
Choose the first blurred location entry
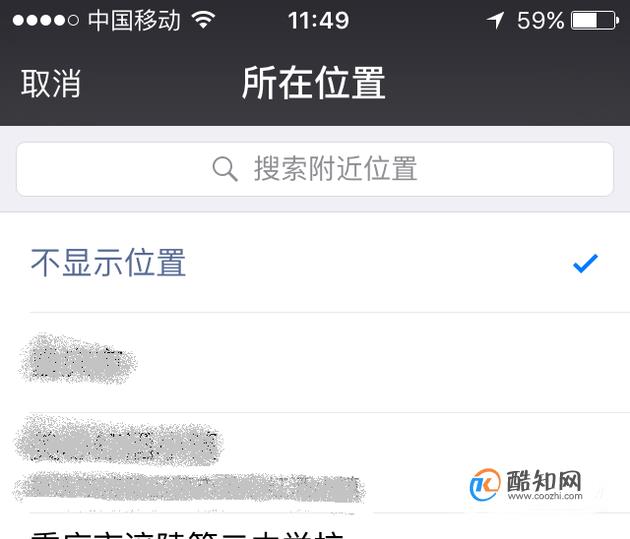click(x=315, y=363)
